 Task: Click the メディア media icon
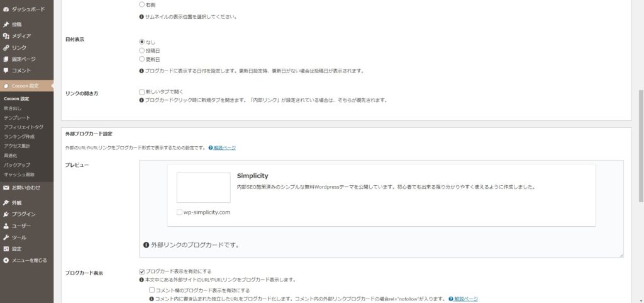click(6, 36)
